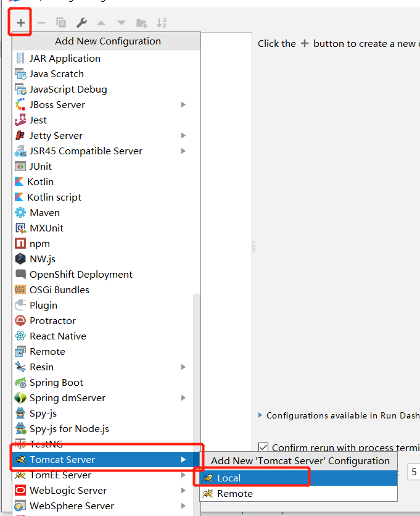420x516 pixels.
Task: Click the Copy Configuration icon
Action: click(61, 23)
